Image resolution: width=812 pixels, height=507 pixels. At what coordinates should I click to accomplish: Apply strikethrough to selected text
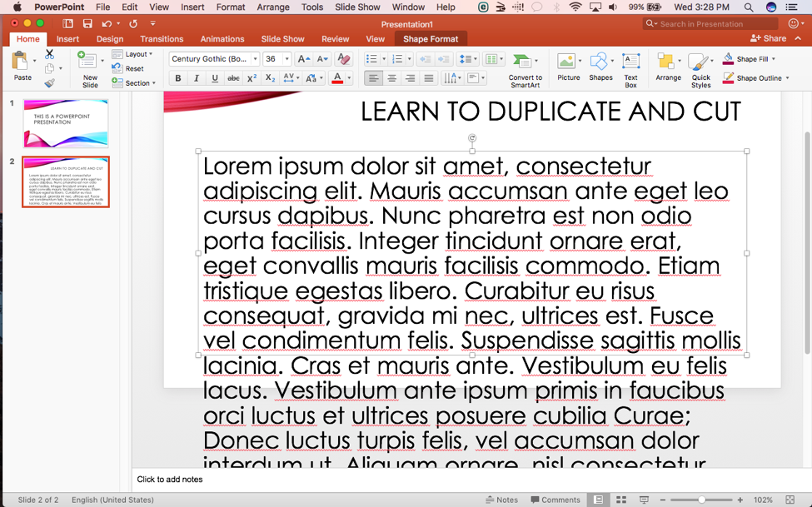(x=232, y=77)
